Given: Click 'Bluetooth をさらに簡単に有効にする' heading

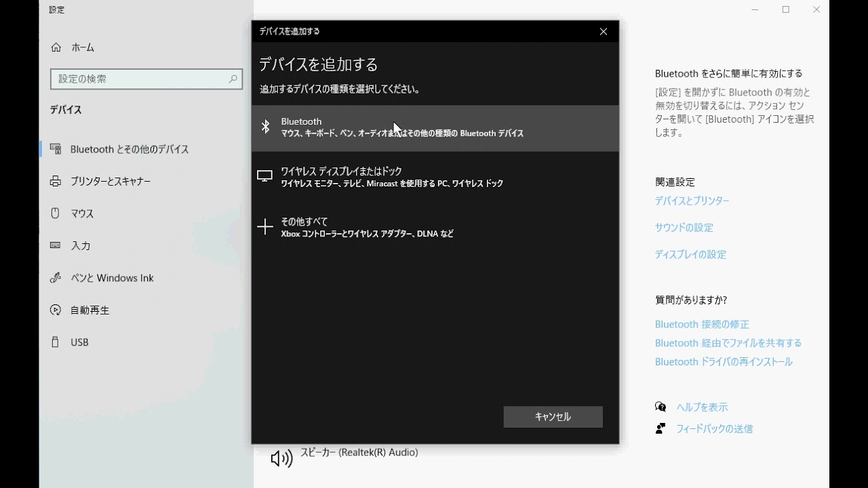Looking at the screenshot, I should (x=728, y=74).
